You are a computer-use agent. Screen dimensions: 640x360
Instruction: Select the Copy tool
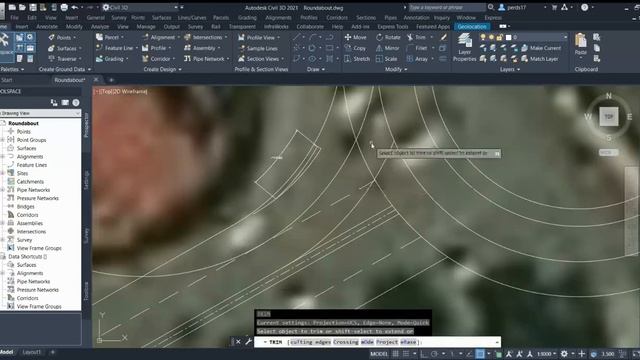coord(355,48)
